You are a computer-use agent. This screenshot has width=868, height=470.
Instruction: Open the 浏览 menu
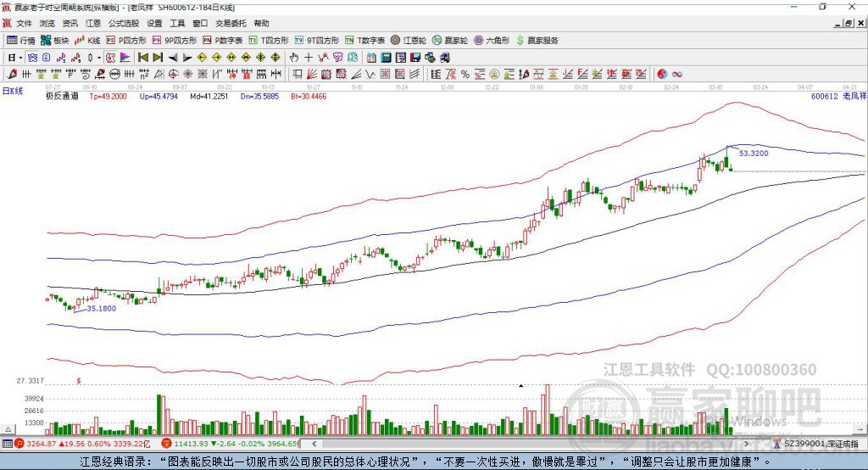[47, 23]
